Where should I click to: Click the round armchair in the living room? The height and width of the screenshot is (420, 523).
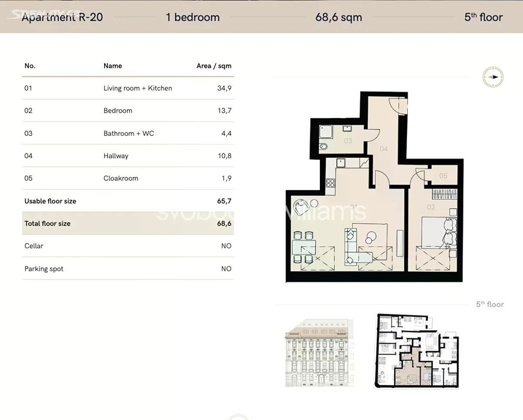[x=301, y=207]
